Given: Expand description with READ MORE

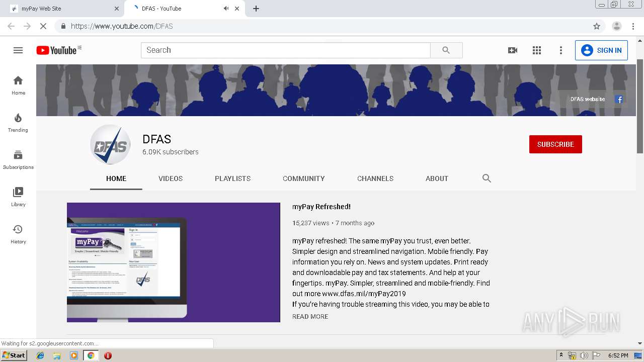Looking at the screenshot, I should 310,317.
